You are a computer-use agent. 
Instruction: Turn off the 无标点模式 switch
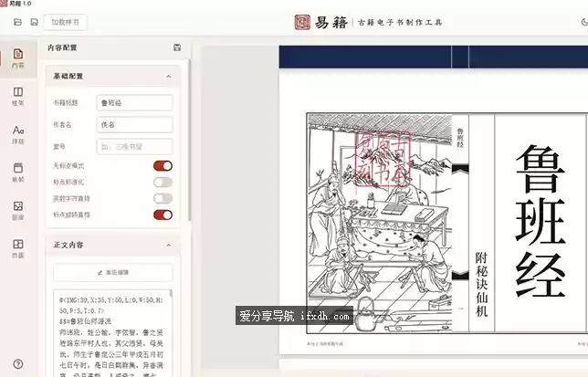[x=163, y=165]
